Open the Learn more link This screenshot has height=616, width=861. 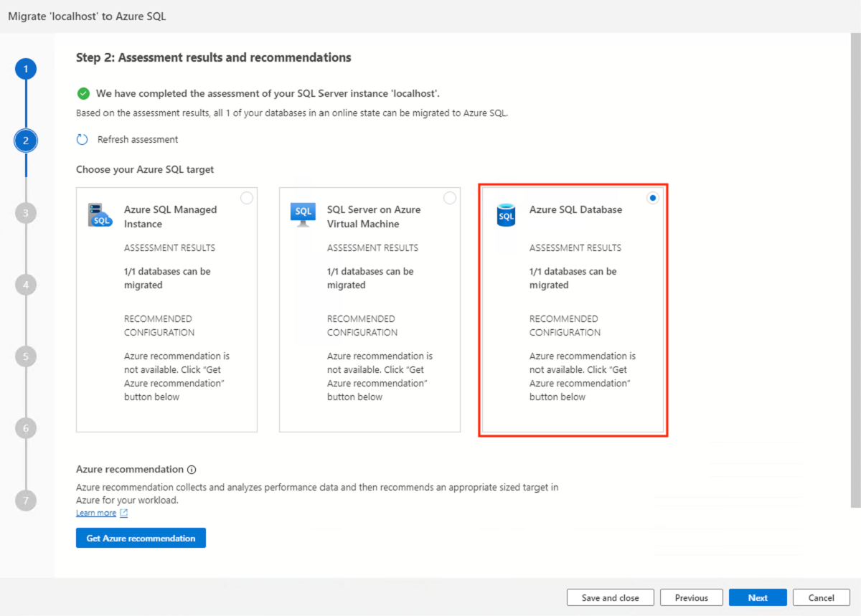click(96, 513)
